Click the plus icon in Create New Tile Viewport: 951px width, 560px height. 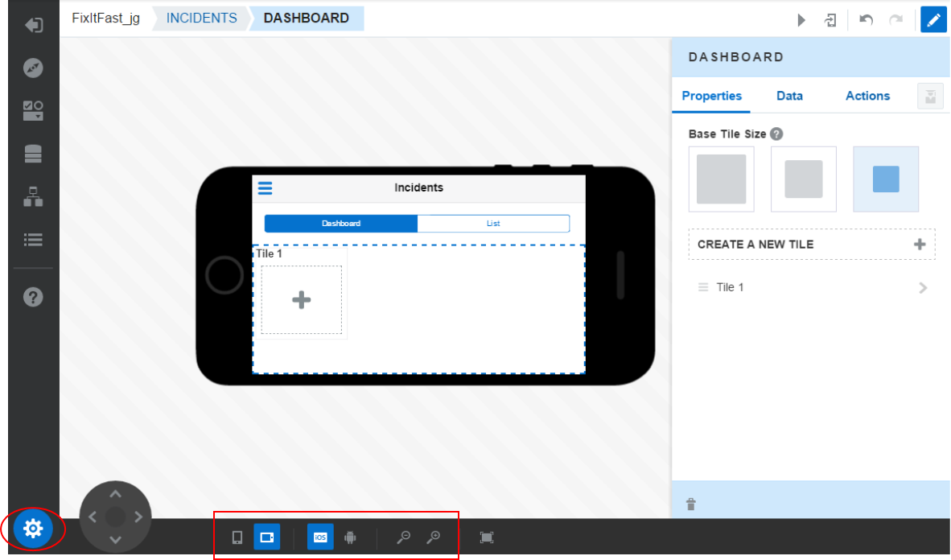920,245
